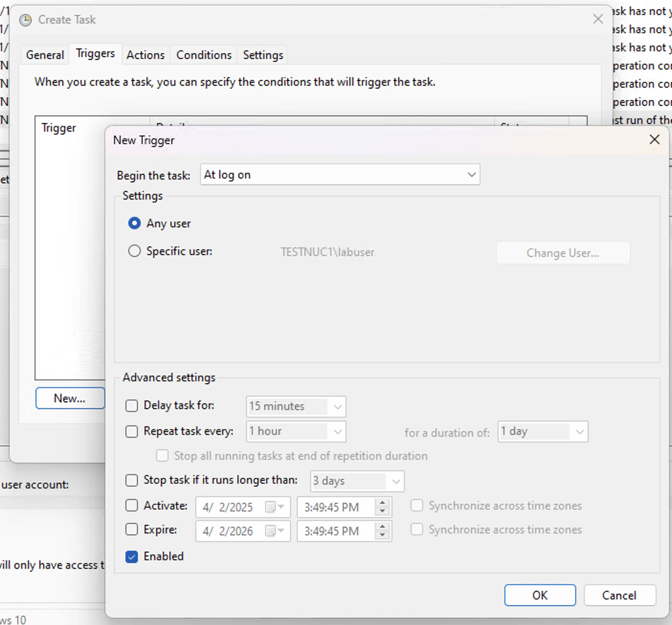Expand the 3 days dropdown
Viewport: 672px width, 625px height.
point(395,481)
